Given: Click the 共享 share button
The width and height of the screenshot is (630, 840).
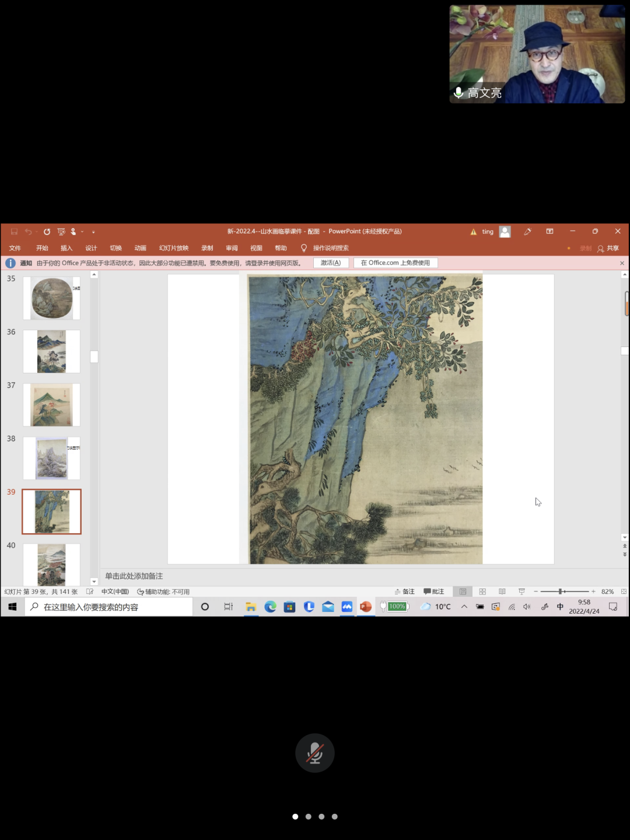Looking at the screenshot, I should pos(608,248).
